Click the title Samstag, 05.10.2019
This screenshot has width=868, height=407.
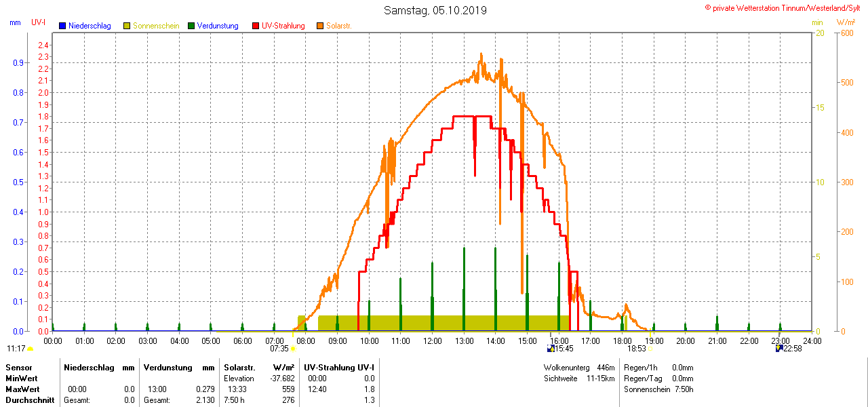pos(435,10)
